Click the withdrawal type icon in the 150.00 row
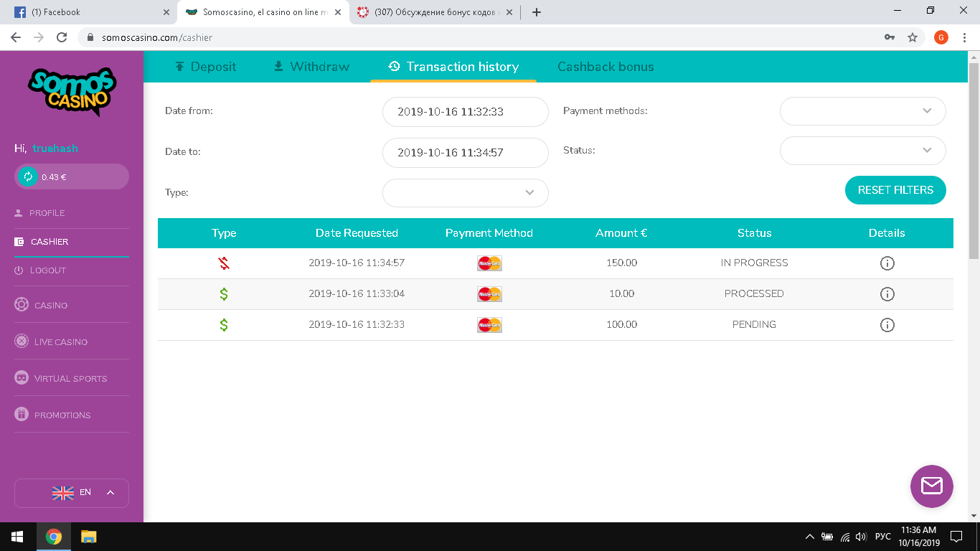 pos(224,263)
